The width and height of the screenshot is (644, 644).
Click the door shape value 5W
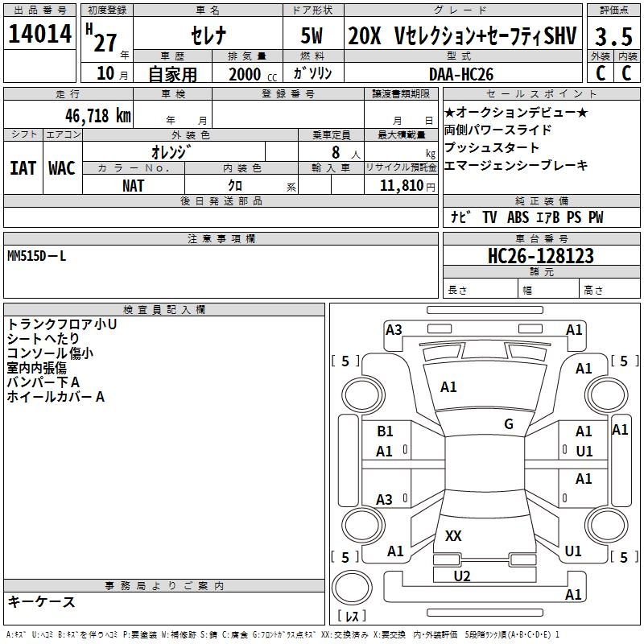[x=312, y=35]
